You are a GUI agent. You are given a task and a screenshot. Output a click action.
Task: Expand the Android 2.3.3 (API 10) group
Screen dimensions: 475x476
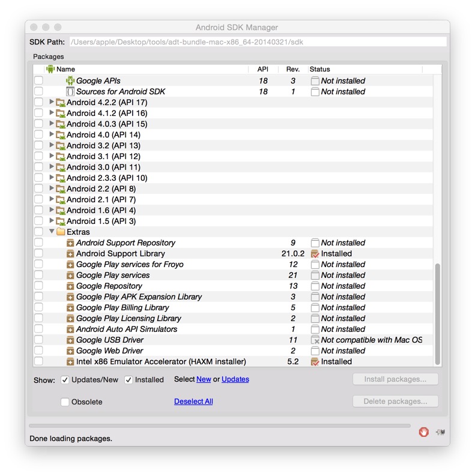52,178
